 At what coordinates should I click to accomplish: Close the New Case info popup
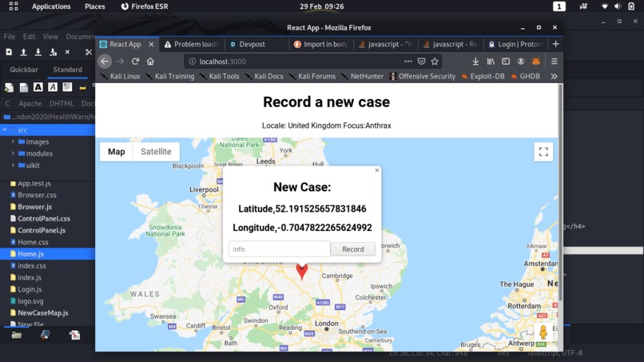[x=377, y=170]
